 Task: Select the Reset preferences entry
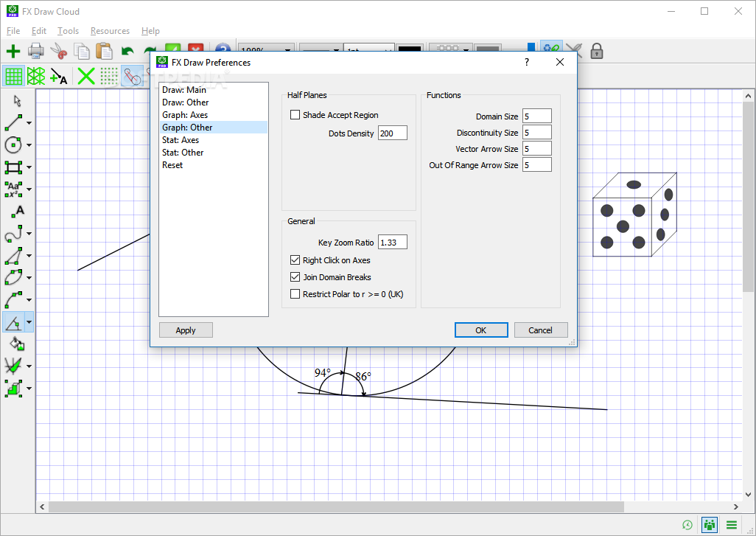(x=214, y=165)
